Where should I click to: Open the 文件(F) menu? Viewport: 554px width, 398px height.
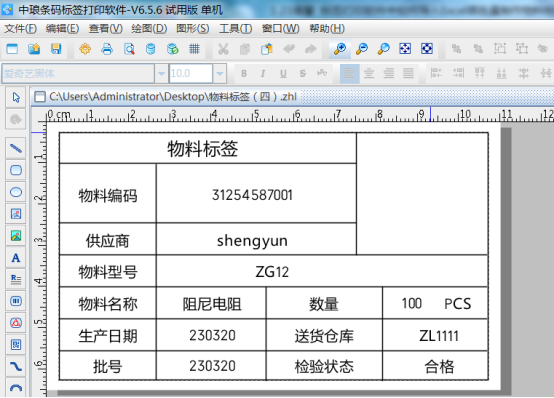coord(20,29)
